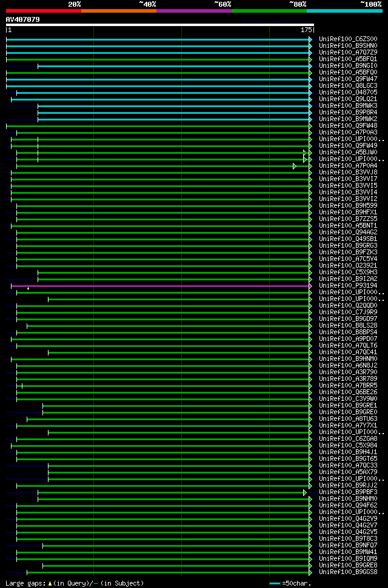Select the UniRef100_B9MWK2 label

tap(348, 119)
